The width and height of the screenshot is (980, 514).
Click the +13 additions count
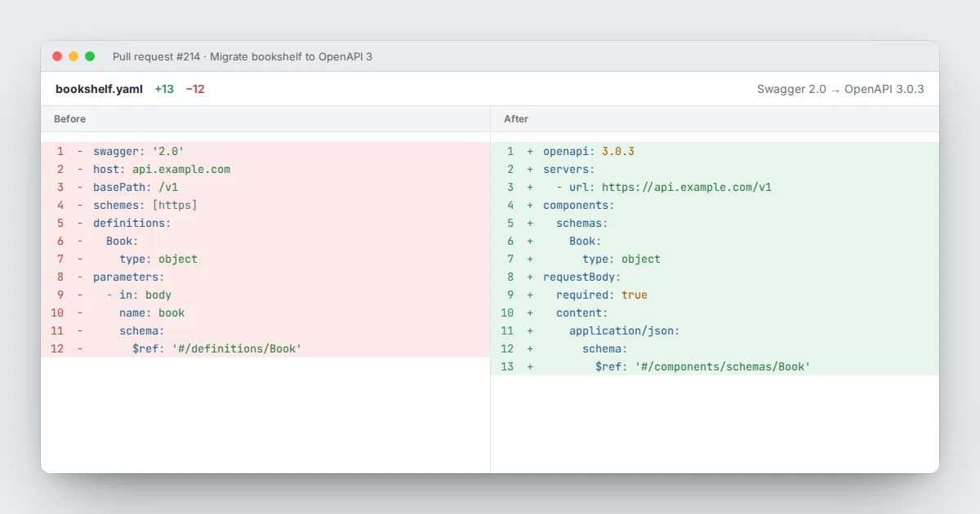pyautogui.click(x=164, y=89)
